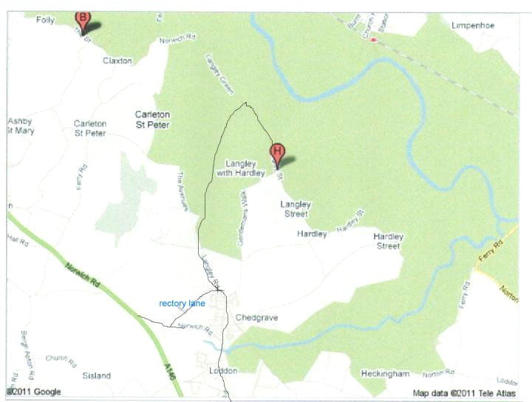Select the blue rectory lane label
Screen dimensions: 532x402
point(183,303)
